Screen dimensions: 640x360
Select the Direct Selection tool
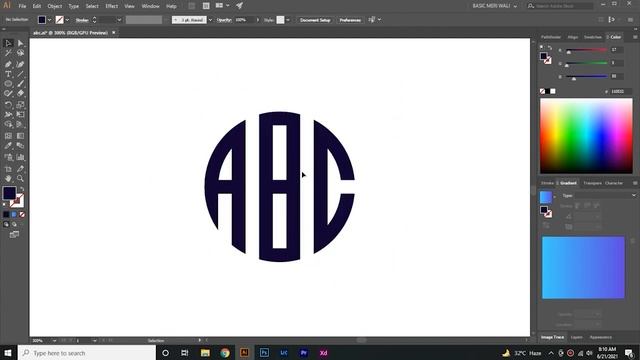(20, 43)
